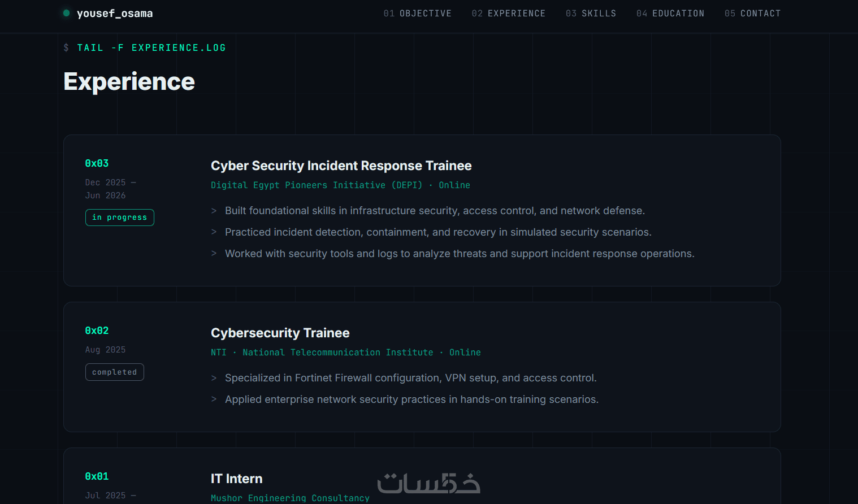Select the Experience page heading
The height and width of the screenshot is (504, 858).
[x=129, y=82]
